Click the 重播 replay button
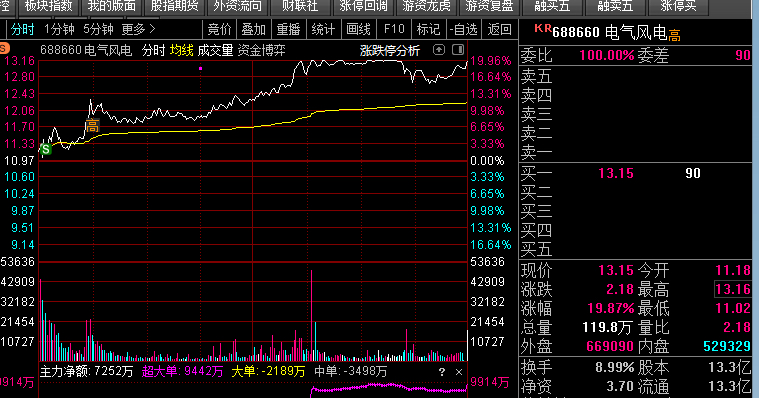This screenshot has height=398, width=759. (288, 30)
